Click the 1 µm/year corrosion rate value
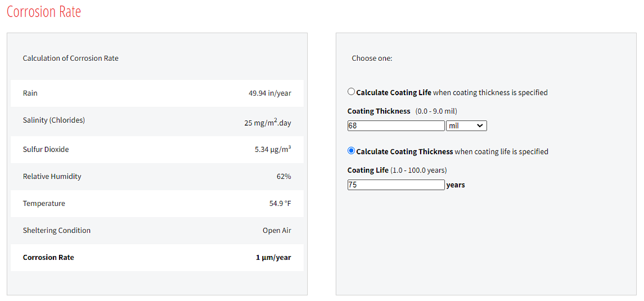644x301 pixels. pyautogui.click(x=273, y=257)
